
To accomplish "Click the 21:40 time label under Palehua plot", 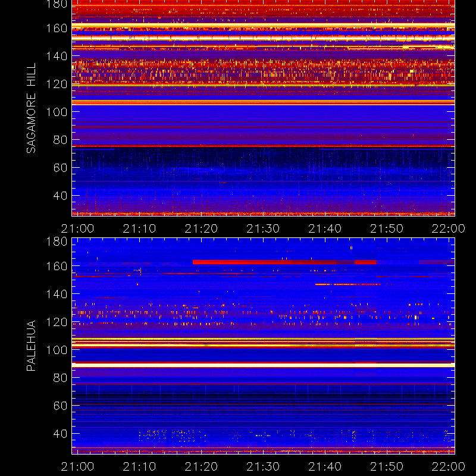I will click(x=325, y=466).
